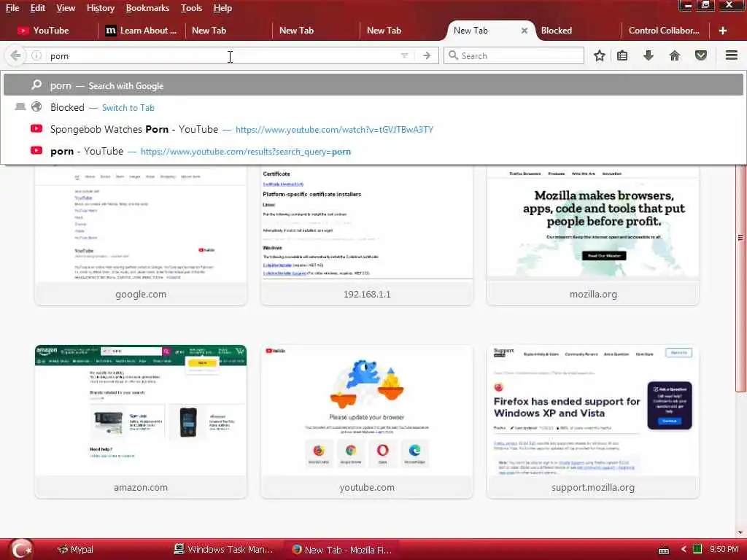Open the Help menu
This screenshot has width=747, height=560.
pyautogui.click(x=222, y=8)
